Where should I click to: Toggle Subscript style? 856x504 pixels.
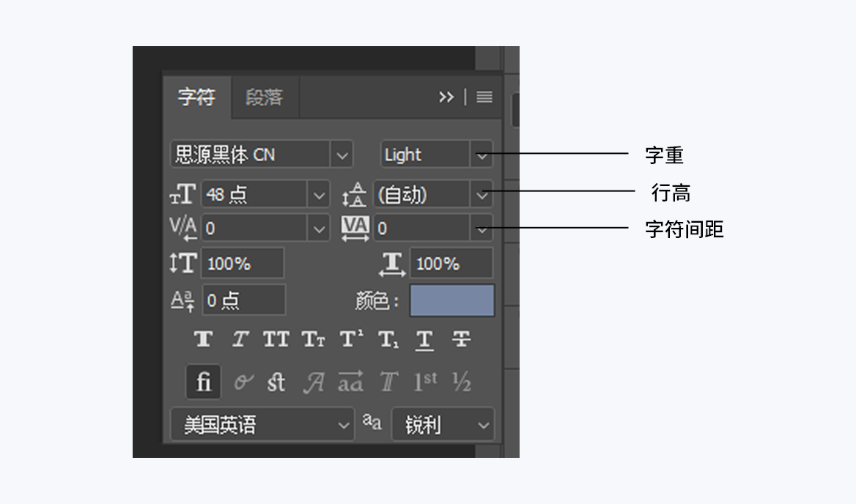tap(388, 339)
